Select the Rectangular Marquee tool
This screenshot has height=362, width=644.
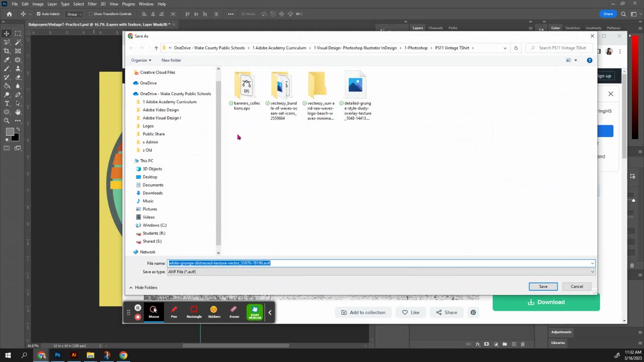pyautogui.click(x=18, y=33)
